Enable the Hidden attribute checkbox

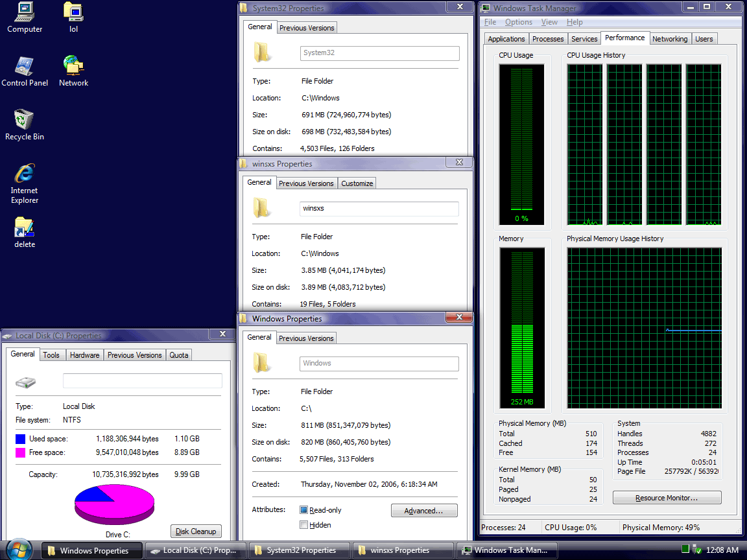[x=304, y=525]
